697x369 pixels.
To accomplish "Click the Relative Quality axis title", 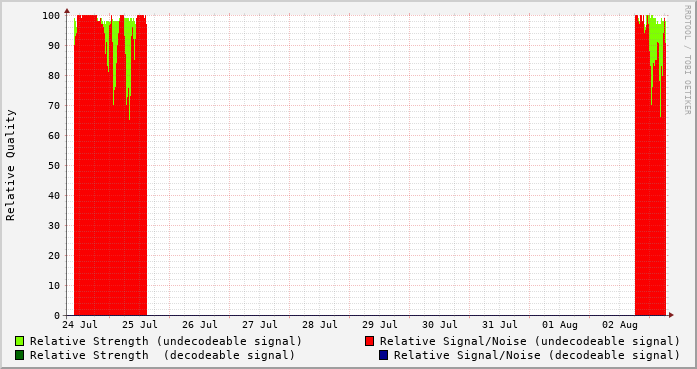I will 10,165.
